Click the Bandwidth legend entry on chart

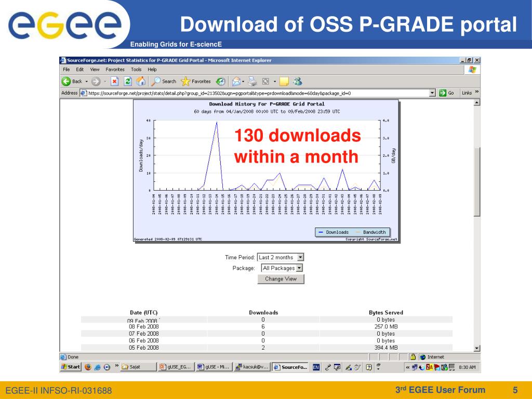click(x=370, y=232)
